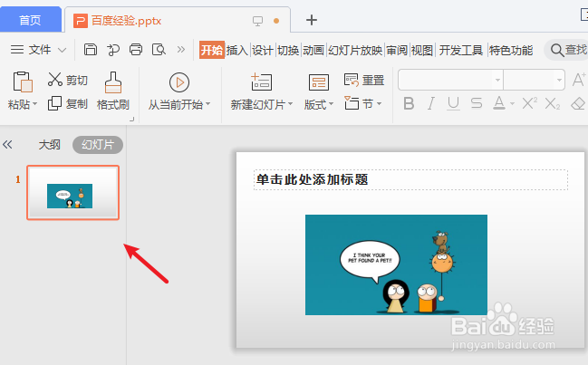Apply the font color A button
588x365 pixels.
498,103
